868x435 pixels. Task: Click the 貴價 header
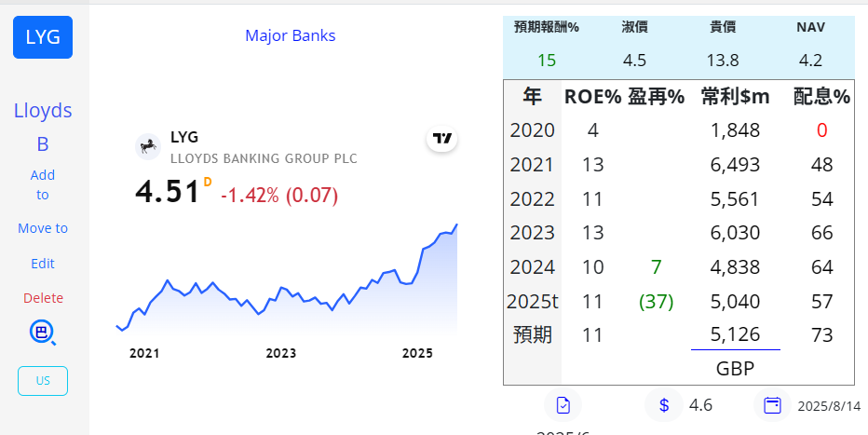[723, 27]
